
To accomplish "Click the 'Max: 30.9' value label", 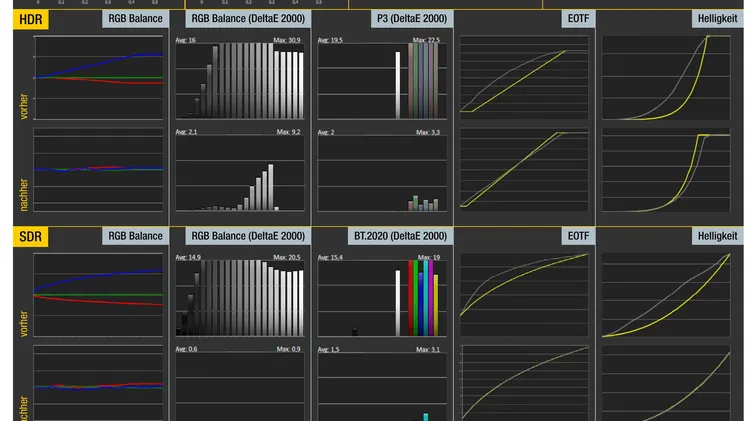I will [287, 40].
